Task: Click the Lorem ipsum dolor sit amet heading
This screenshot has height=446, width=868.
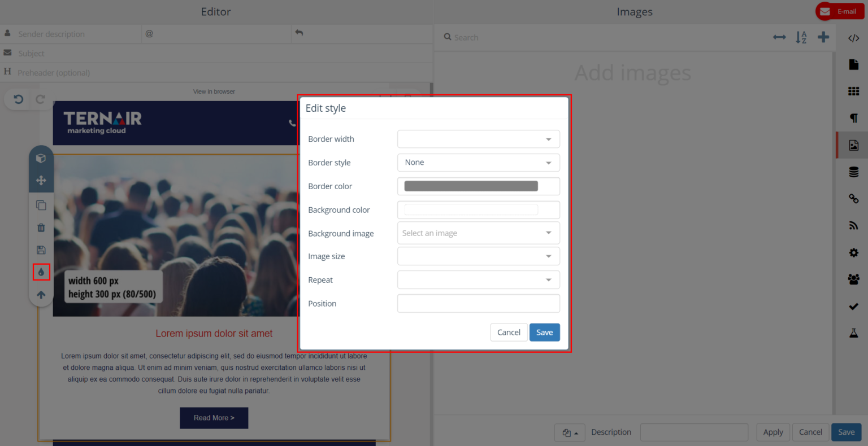Action: 214,334
